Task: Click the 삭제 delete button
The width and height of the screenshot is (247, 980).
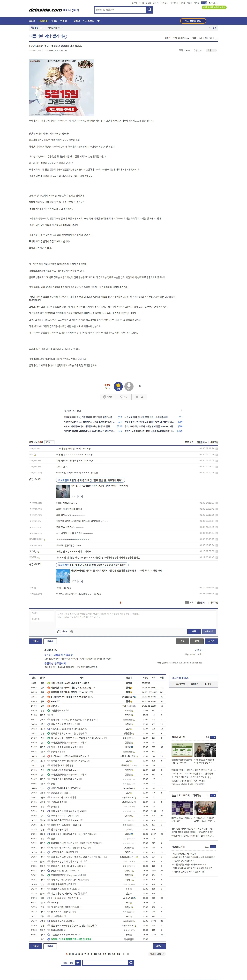Action: click(197, 641)
